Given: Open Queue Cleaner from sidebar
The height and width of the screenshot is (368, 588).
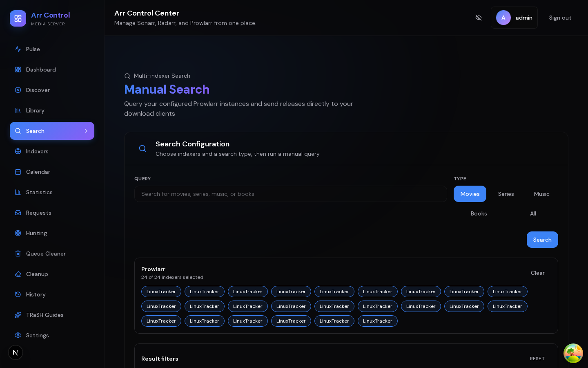Looking at the screenshot, I should 52,254.
